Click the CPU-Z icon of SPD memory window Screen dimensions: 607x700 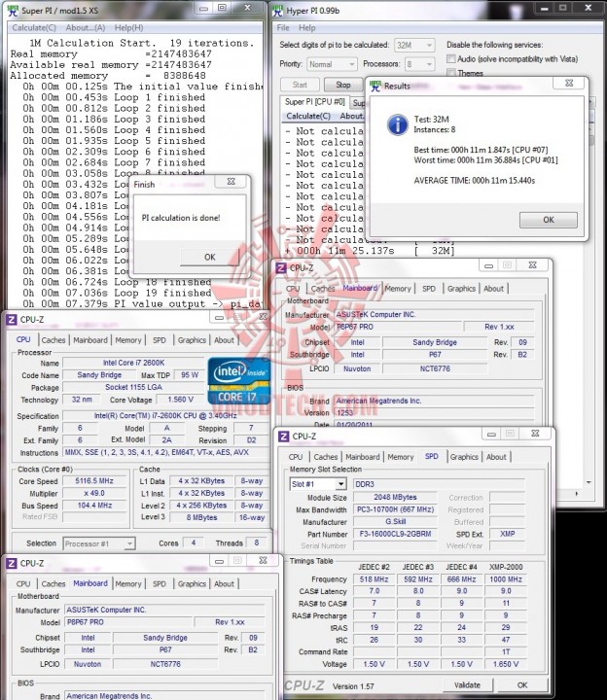[283, 437]
